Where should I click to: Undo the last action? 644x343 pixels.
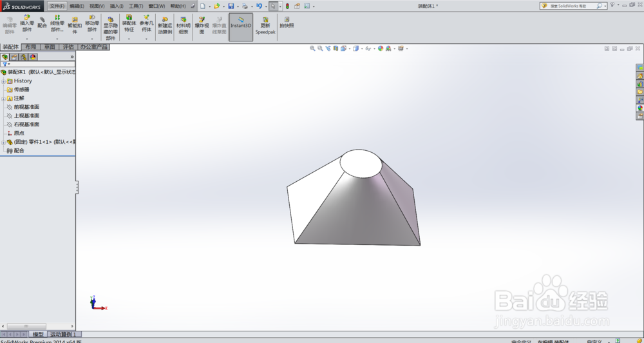tap(259, 6)
